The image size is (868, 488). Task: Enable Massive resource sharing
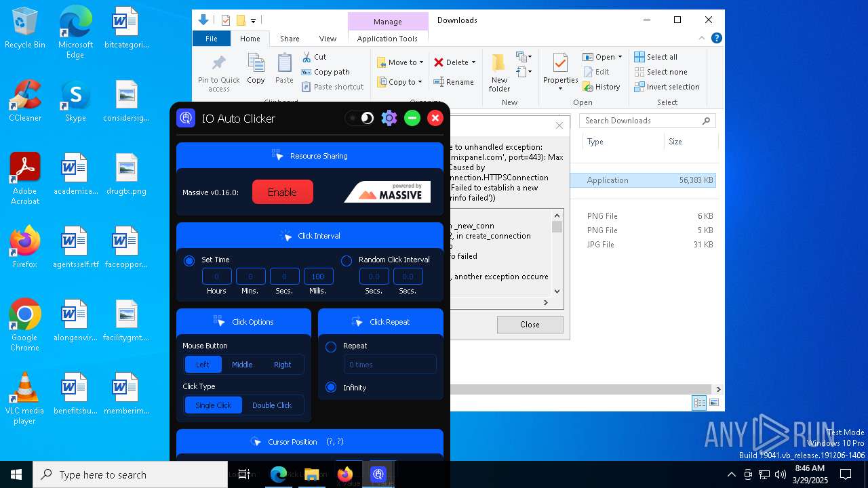tap(282, 192)
